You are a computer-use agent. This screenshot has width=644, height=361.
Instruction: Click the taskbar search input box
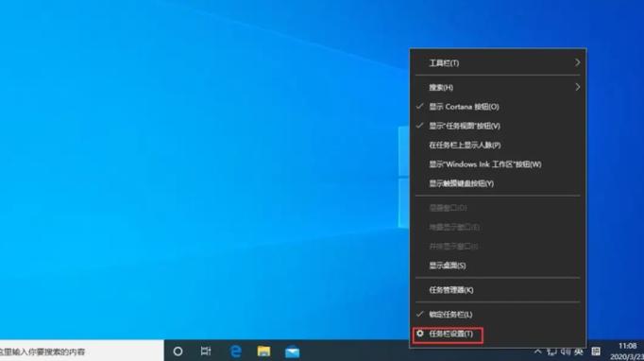point(82,352)
